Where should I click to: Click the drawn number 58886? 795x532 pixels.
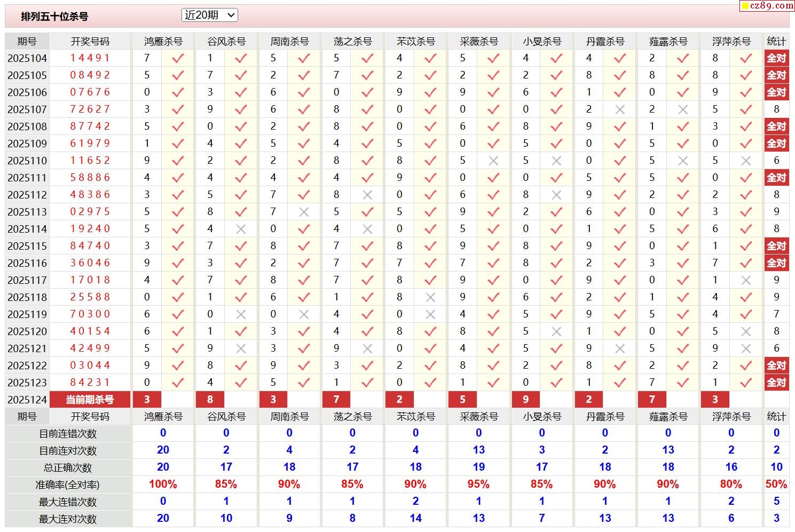coord(90,178)
